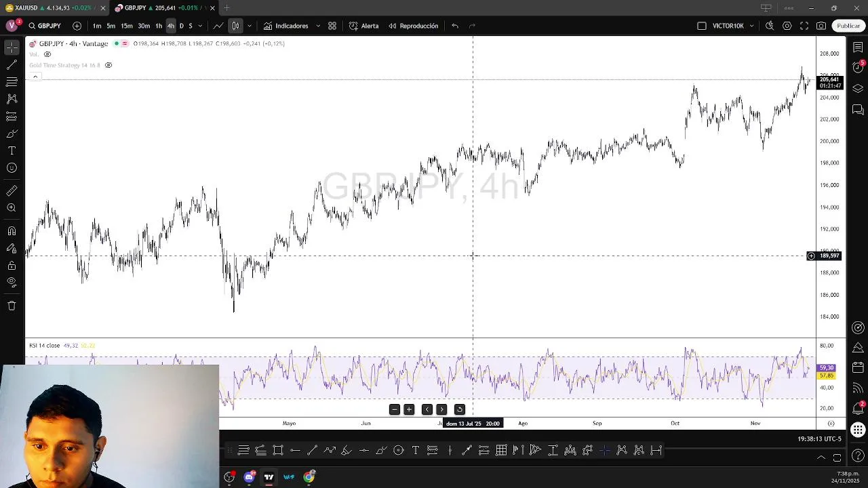Open the alerts panel with clock icon
Screen dimensions: 868x488
coord(858,67)
